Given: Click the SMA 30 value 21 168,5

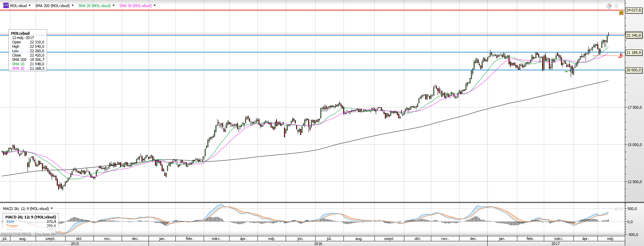Looking at the screenshot, I should pyautogui.click(x=37, y=68).
